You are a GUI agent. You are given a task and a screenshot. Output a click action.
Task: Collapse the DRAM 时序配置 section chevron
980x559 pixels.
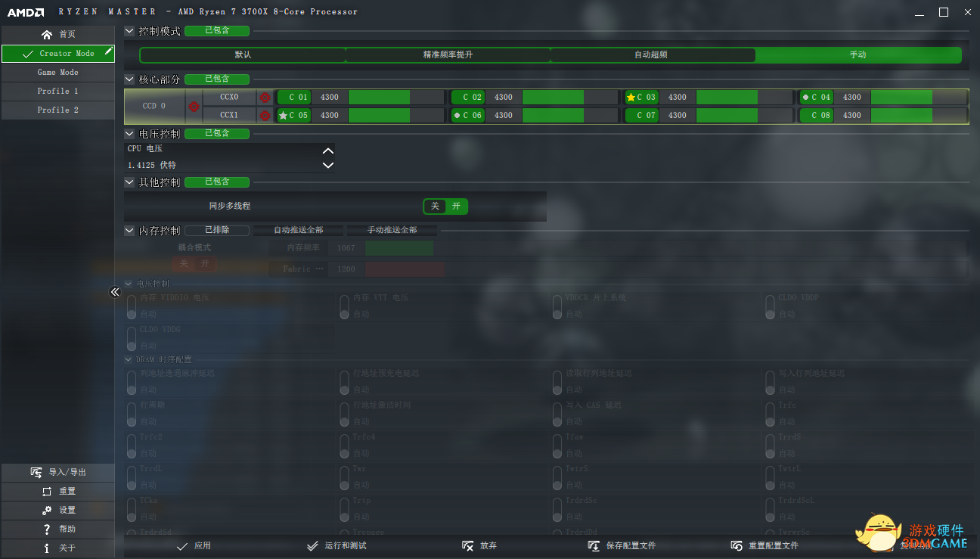click(x=129, y=359)
